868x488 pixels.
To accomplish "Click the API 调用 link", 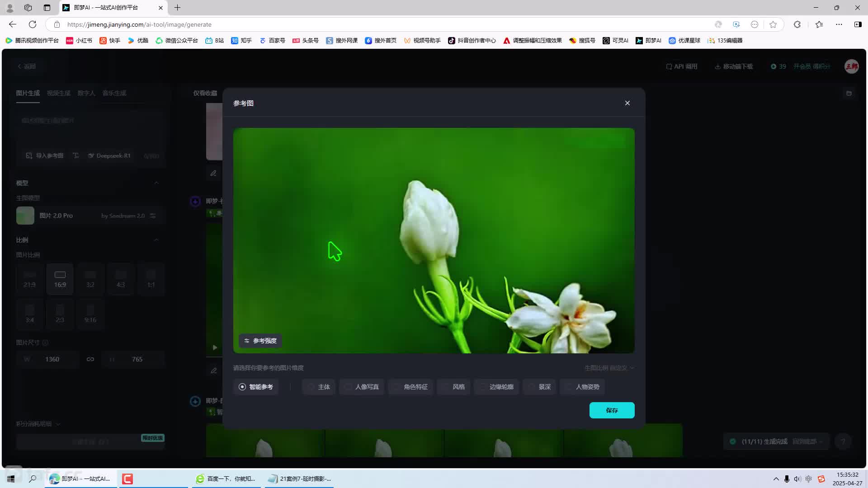I will point(682,66).
